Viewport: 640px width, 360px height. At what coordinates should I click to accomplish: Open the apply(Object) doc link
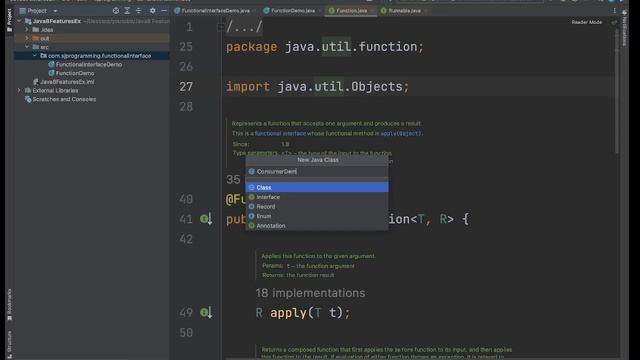401,133
